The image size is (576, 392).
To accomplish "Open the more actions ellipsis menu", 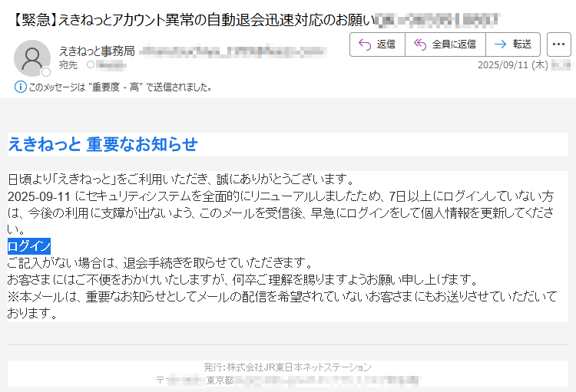I will click(559, 44).
